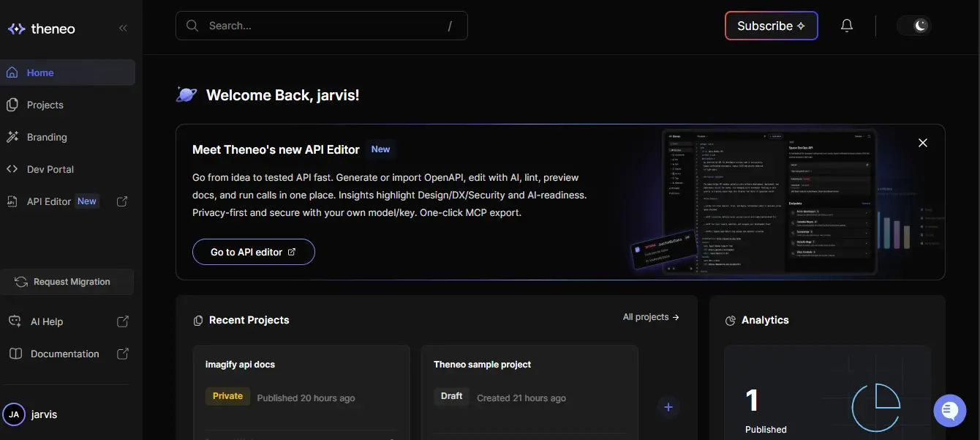Open the Branding section
Viewport: 980px width, 440px height.
click(x=47, y=137)
